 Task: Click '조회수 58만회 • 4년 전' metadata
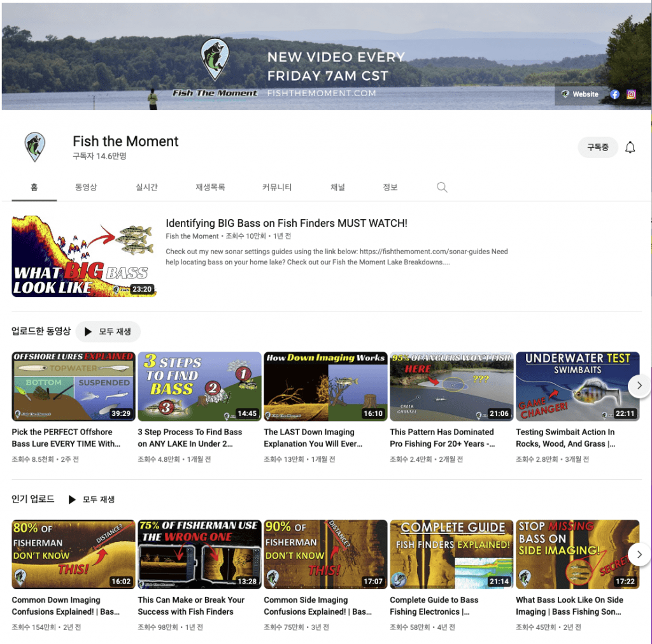click(x=423, y=627)
